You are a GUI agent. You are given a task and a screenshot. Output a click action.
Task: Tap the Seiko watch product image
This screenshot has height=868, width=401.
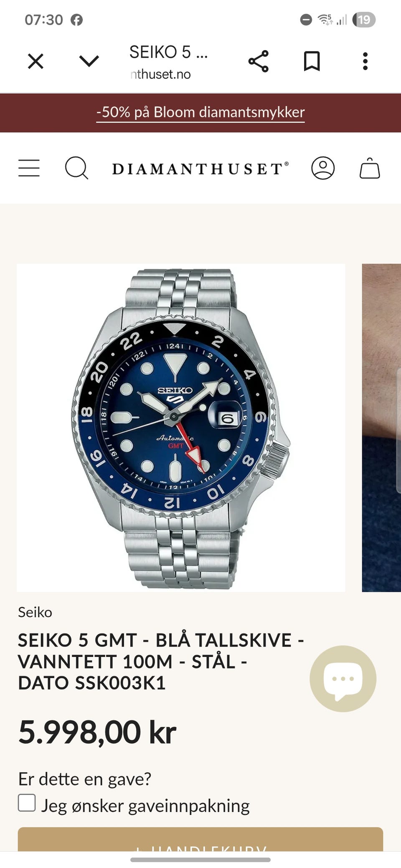[x=181, y=428]
